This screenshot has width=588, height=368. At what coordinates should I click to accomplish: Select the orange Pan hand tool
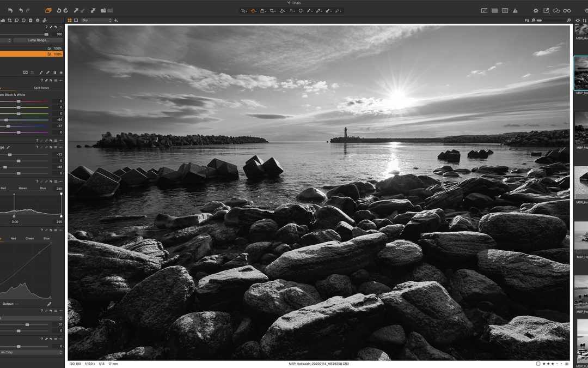click(x=253, y=10)
